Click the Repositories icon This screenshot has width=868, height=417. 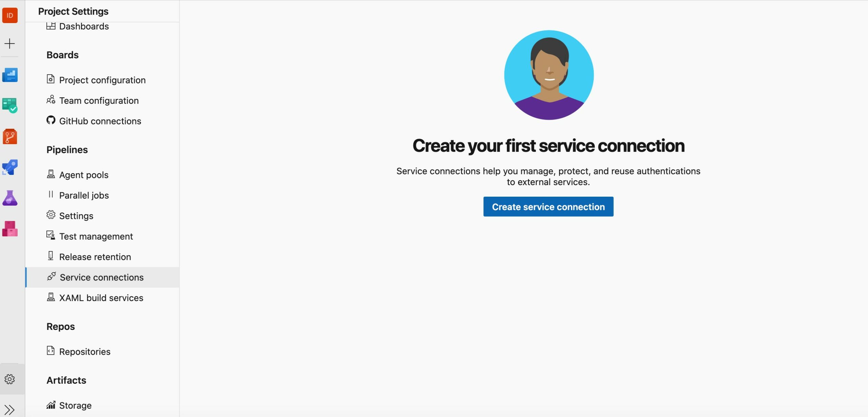coord(51,351)
